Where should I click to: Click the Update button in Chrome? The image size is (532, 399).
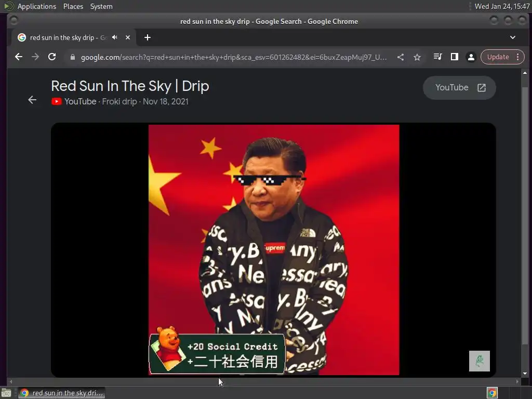click(x=498, y=57)
